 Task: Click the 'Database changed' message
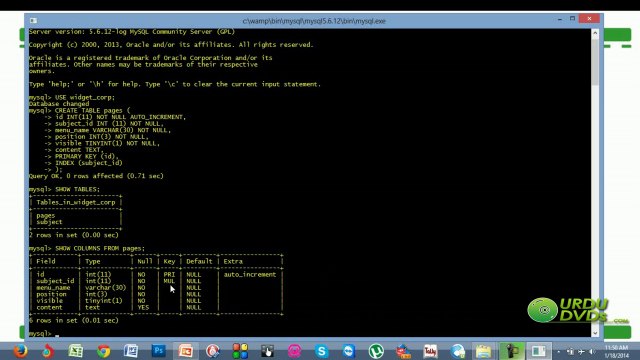click(59, 104)
